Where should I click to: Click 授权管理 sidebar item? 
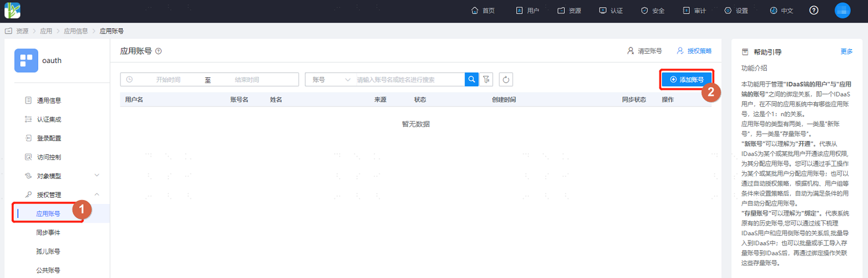(49, 195)
